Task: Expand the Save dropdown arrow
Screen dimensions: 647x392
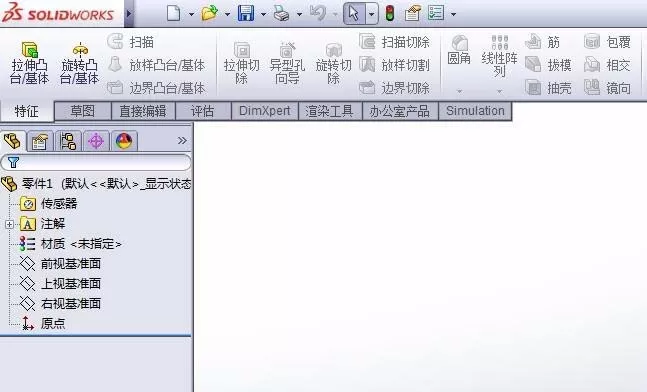Action: pos(263,14)
